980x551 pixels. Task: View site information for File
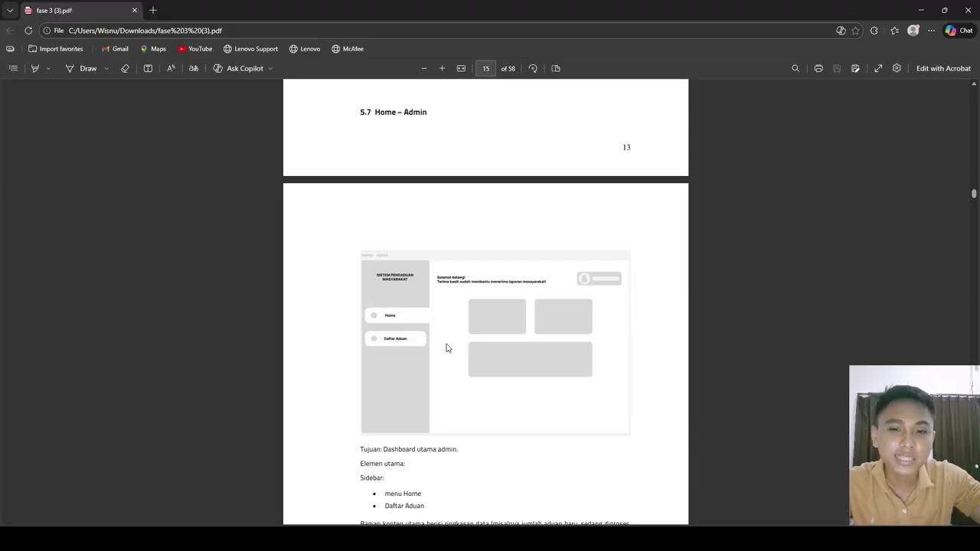[x=53, y=31]
